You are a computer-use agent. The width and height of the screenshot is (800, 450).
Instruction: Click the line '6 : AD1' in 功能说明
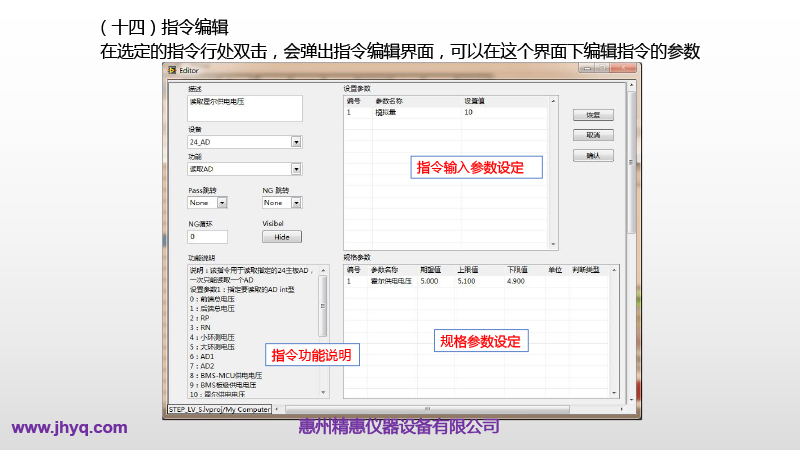[x=202, y=356]
